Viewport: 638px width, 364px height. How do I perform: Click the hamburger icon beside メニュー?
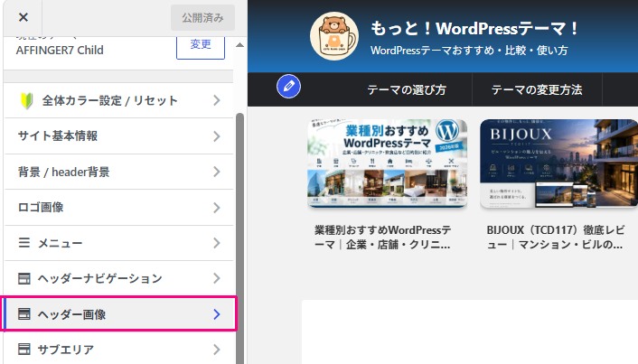24,243
